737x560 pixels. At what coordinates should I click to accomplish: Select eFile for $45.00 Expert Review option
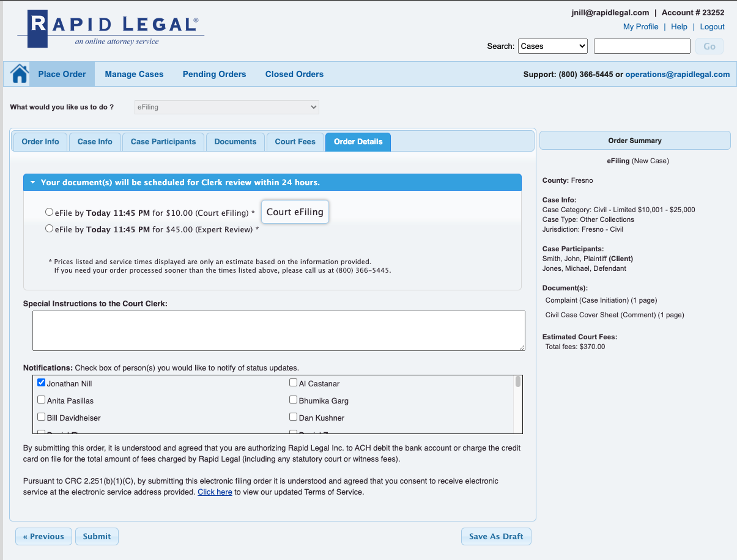49,229
